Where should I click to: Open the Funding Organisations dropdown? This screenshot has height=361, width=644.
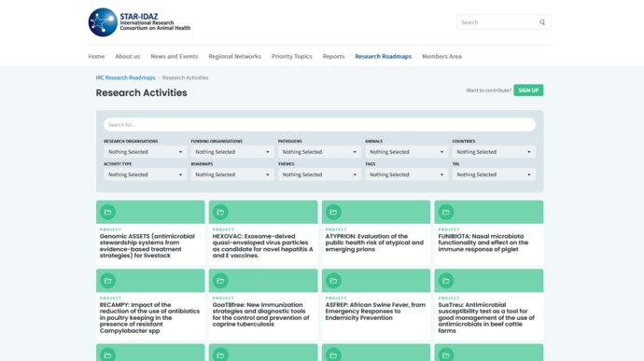232,152
